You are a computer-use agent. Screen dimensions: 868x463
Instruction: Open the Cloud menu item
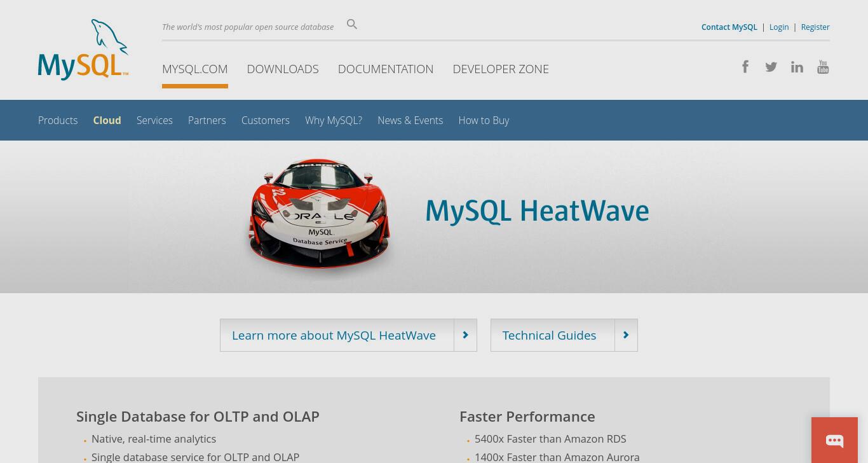(x=107, y=120)
